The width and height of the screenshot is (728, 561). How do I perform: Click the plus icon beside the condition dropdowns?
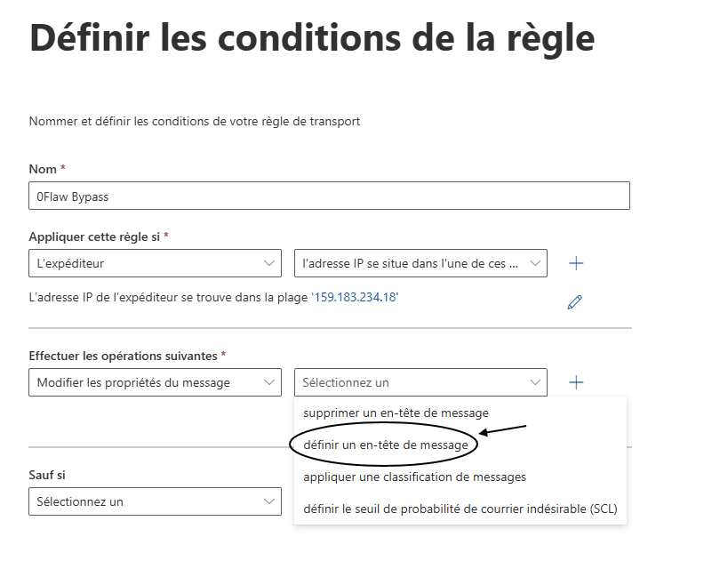[576, 263]
